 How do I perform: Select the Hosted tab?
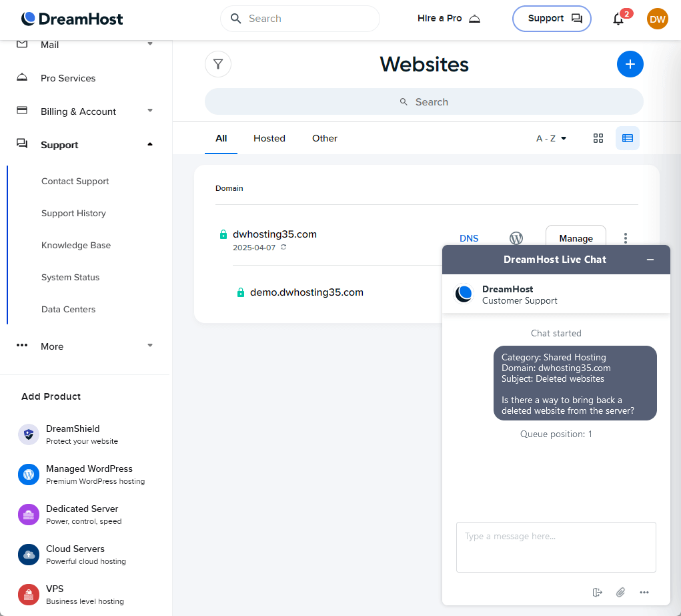point(269,138)
